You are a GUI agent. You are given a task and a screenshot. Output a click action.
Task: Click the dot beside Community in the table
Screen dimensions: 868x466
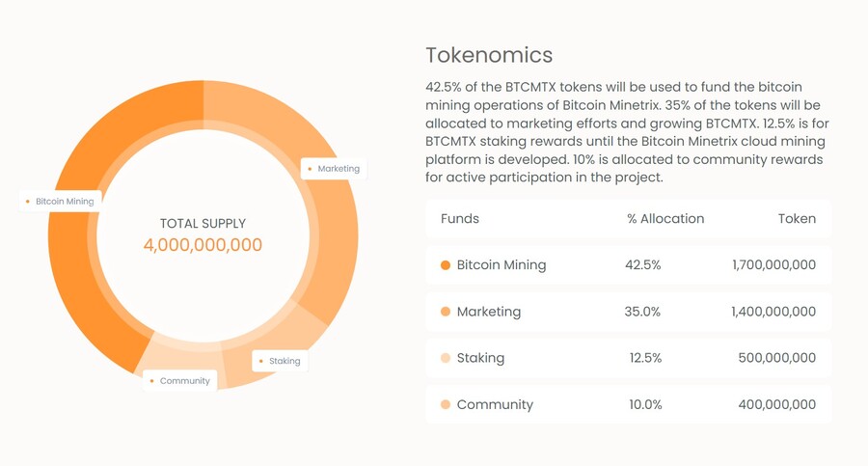tap(446, 405)
